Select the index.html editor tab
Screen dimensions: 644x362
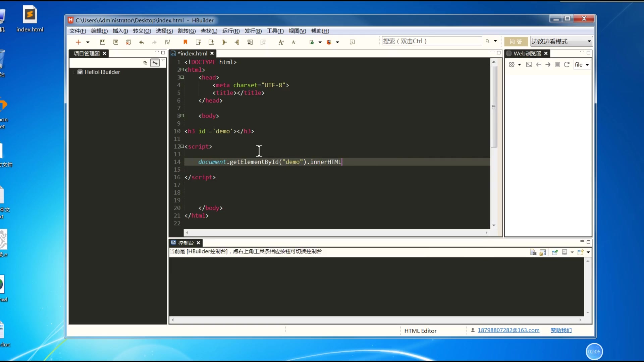(x=193, y=53)
